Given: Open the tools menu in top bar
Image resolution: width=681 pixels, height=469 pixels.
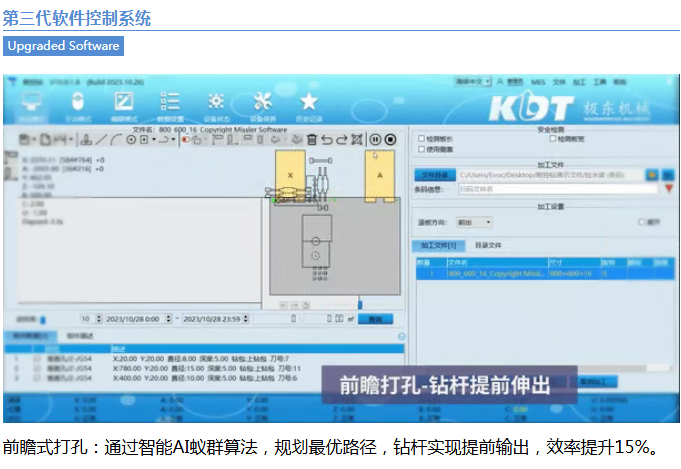Looking at the screenshot, I should [600, 82].
